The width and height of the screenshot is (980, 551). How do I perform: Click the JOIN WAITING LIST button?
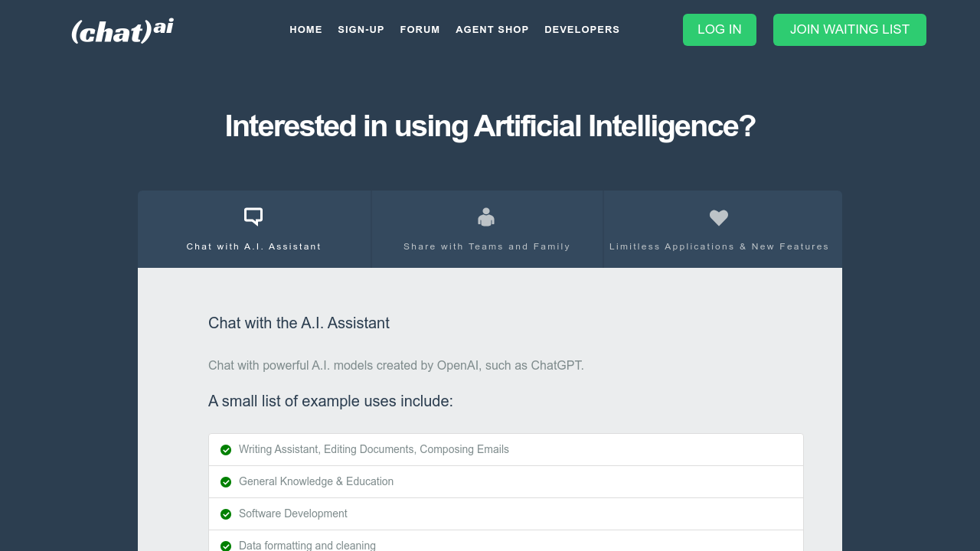click(x=849, y=30)
